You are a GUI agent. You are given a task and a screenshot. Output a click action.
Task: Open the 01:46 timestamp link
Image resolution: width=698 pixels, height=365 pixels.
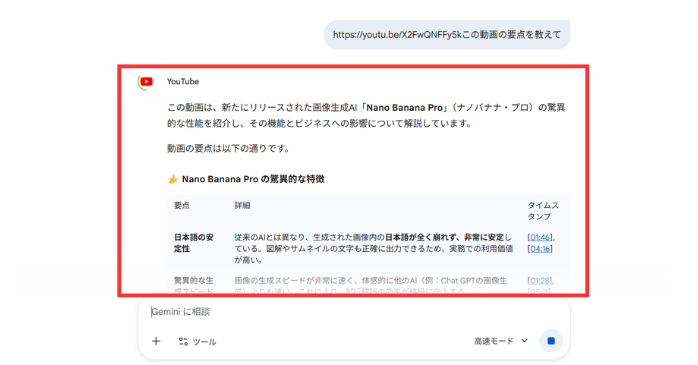pos(540,237)
